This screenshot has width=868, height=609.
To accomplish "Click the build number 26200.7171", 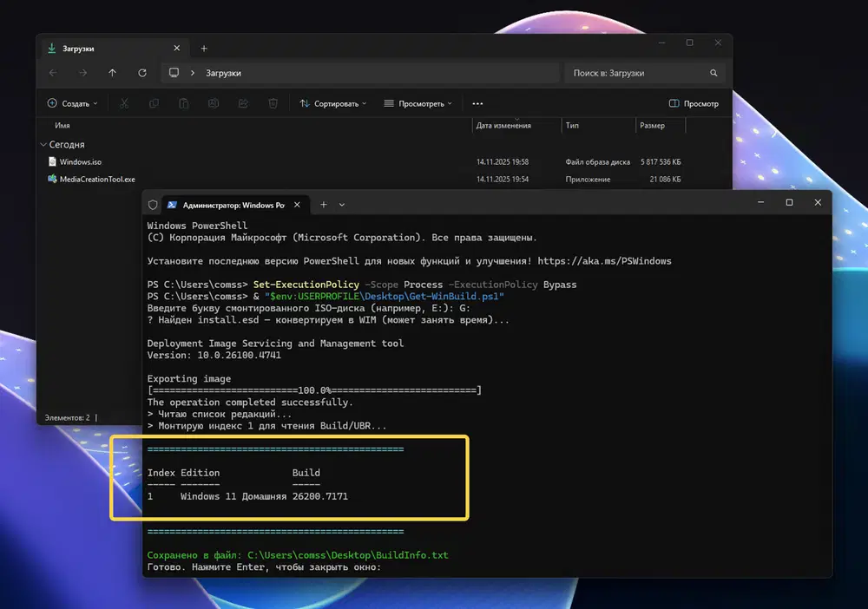I will [x=320, y=497].
